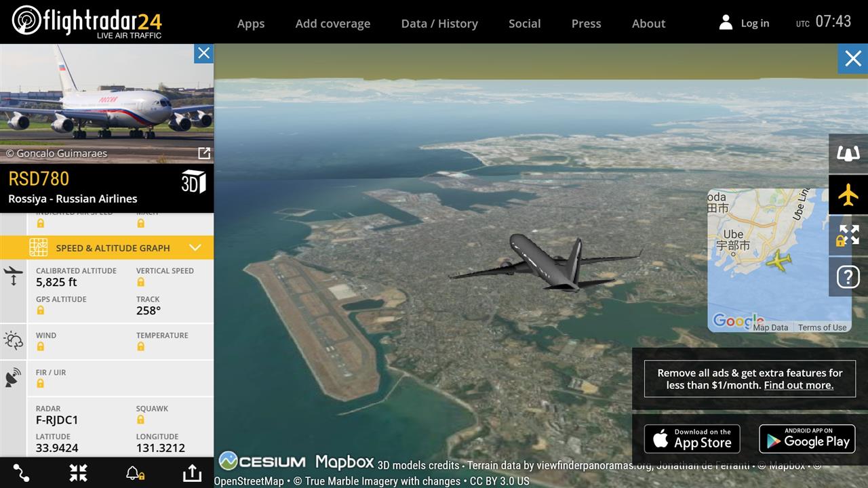Click the share upload icon

coord(192,472)
